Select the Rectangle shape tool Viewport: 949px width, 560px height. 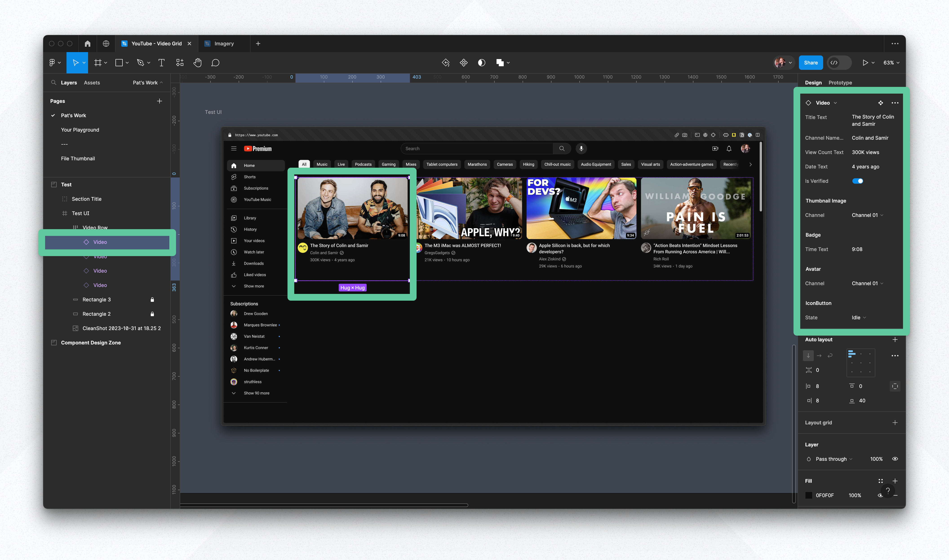pyautogui.click(x=119, y=63)
